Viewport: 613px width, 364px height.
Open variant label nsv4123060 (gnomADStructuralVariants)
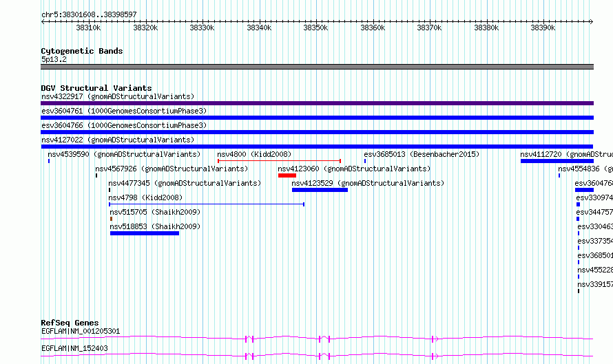(354, 169)
